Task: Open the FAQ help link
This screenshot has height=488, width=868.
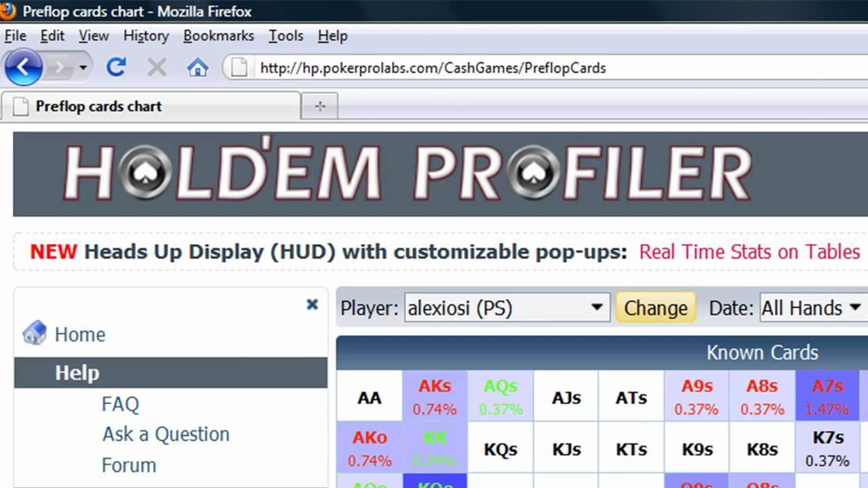Action: pos(120,404)
